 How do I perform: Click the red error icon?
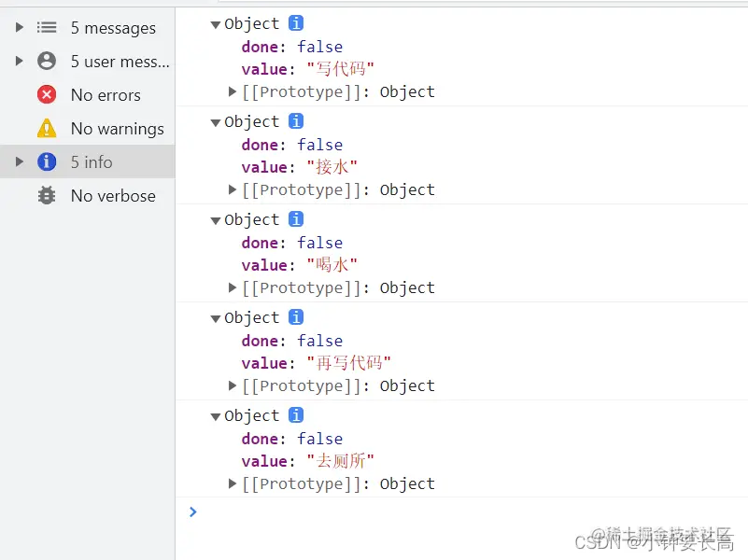pos(47,94)
